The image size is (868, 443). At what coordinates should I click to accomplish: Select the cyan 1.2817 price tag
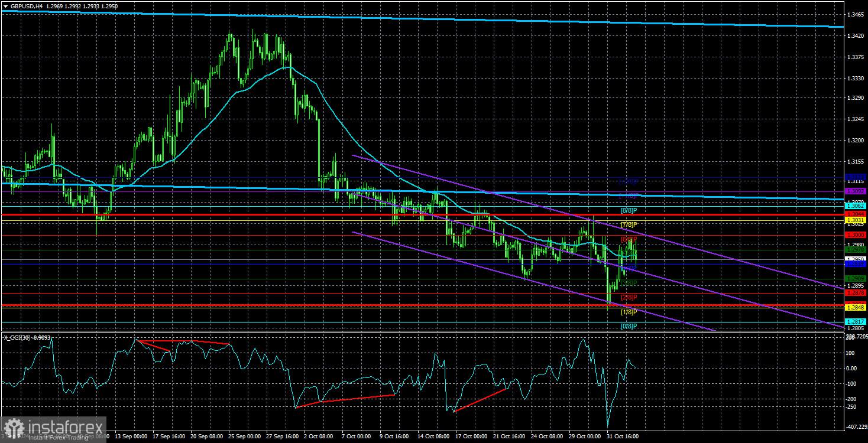coord(856,322)
